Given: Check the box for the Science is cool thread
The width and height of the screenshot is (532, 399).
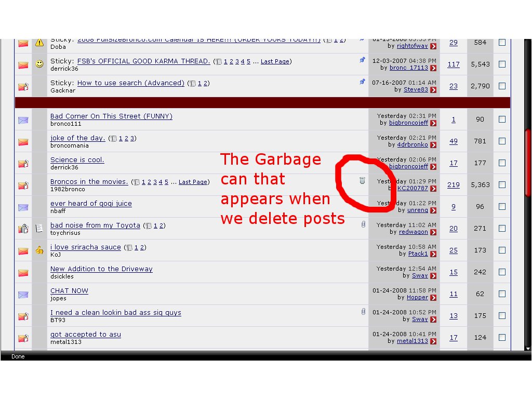Looking at the screenshot, I should tap(502, 163).
